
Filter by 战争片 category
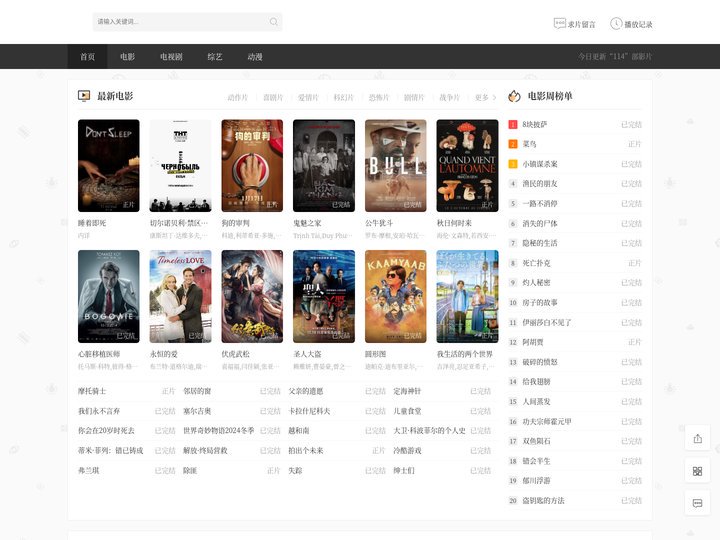click(x=449, y=97)
